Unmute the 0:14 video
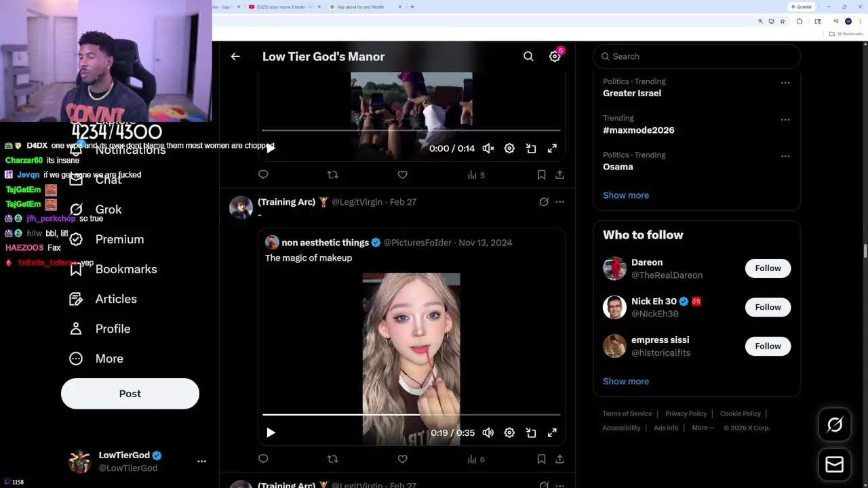The image size is (868, 488). pyautogui.click(x=488, y=148)
